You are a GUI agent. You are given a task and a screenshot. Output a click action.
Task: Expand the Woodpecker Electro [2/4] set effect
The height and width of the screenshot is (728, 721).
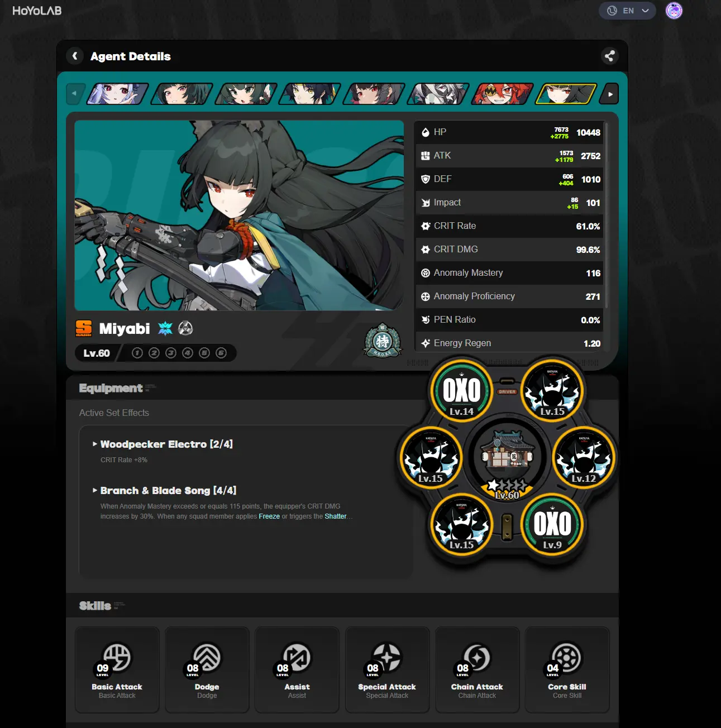pyautogui.click(x=163, y=444)
